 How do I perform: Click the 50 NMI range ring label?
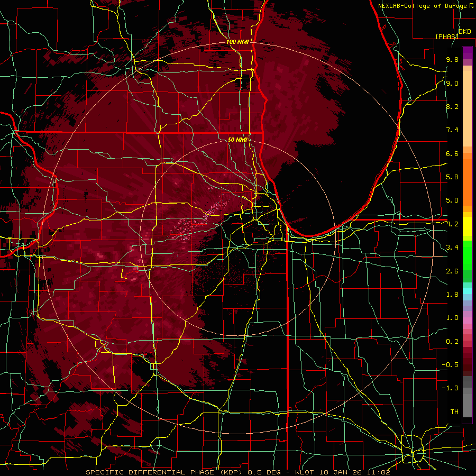pos(237,140)
